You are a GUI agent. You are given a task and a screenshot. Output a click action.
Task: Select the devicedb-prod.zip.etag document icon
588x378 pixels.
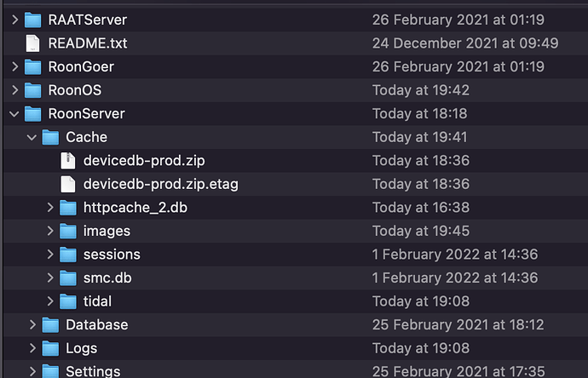pos(68,184)
